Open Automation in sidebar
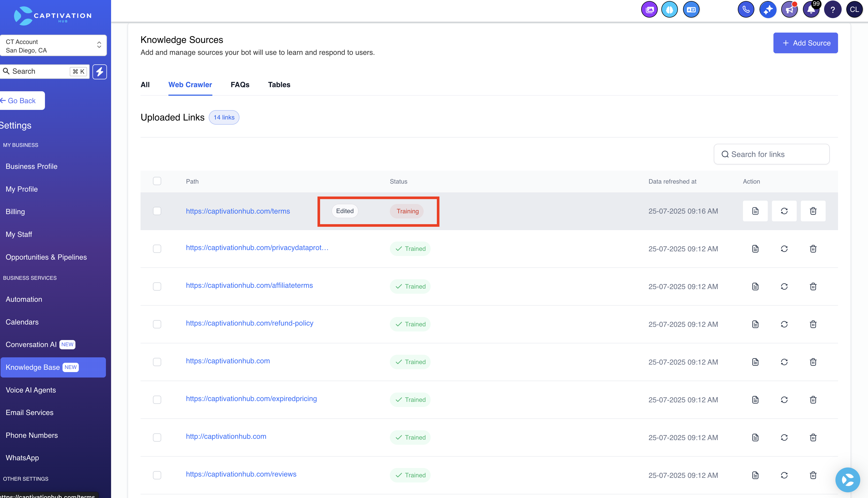Viewport: 868px width, 498px height. (x=24, y=299)
